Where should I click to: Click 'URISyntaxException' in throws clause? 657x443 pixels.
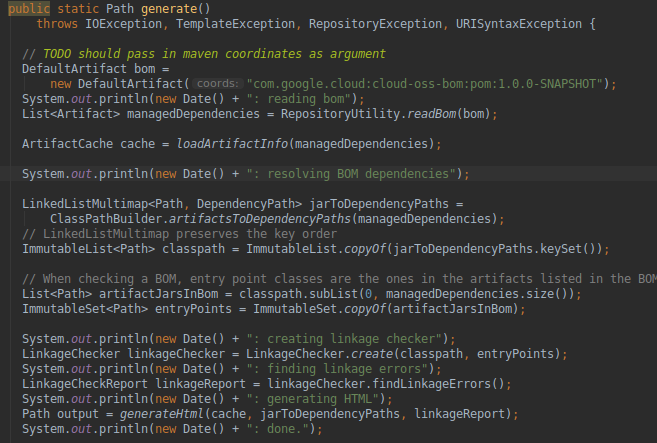point(519,24)
